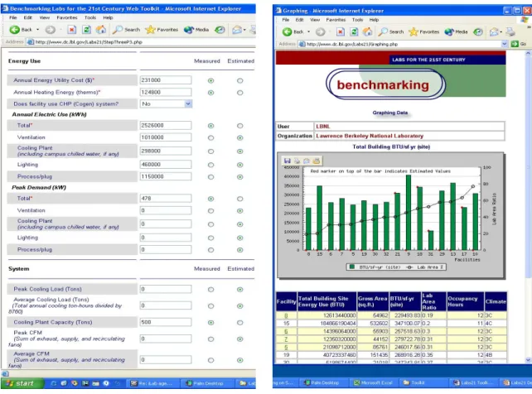Click Home icon in Benchmarking Labs window

coord(101,30)
